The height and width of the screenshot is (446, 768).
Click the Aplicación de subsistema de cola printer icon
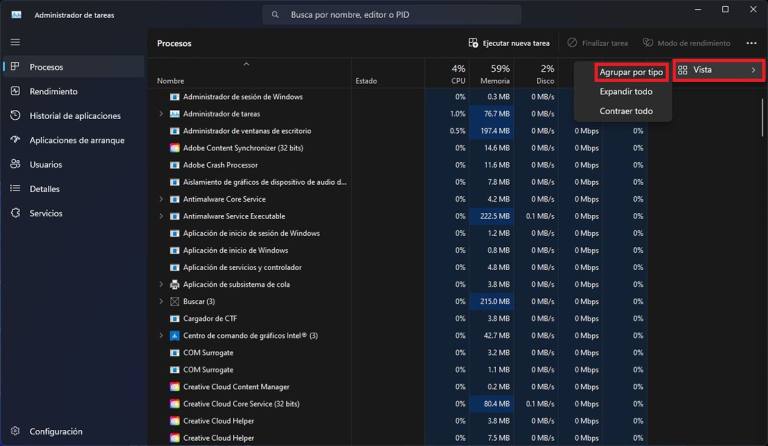point(174,284)
